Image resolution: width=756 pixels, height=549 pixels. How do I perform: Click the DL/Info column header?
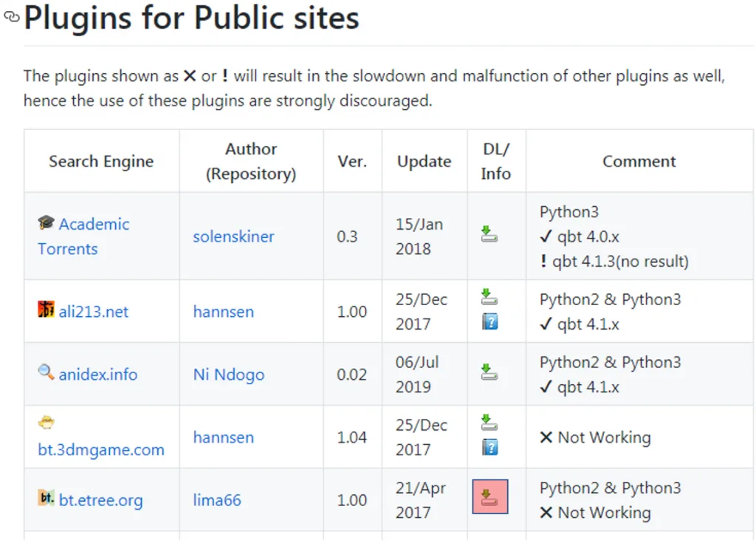(x=496, y=161)
